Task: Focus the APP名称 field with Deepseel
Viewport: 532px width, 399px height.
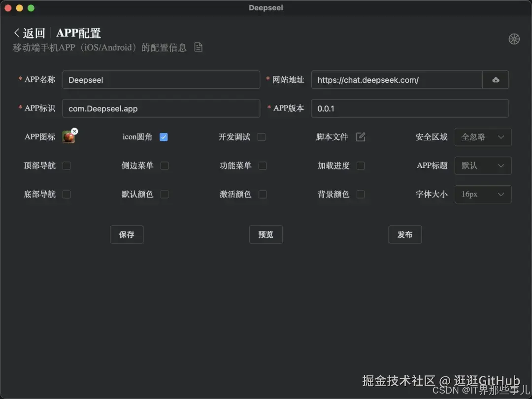Action: [161, 80]
